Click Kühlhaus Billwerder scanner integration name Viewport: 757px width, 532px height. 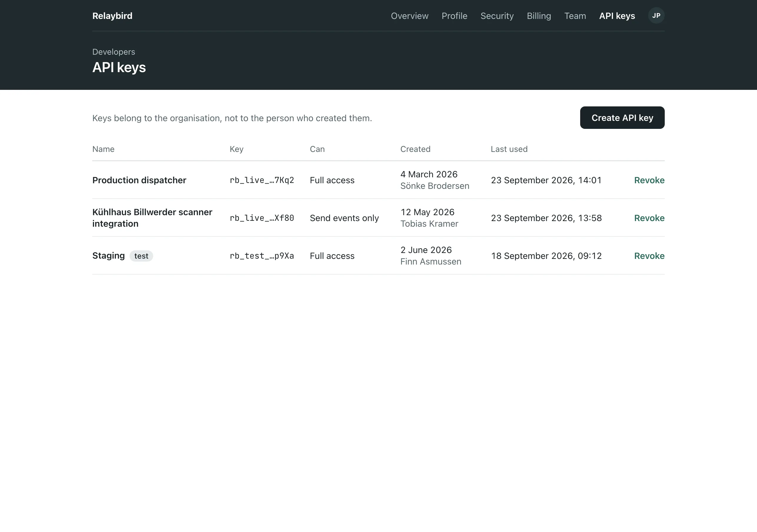[152, 218]
